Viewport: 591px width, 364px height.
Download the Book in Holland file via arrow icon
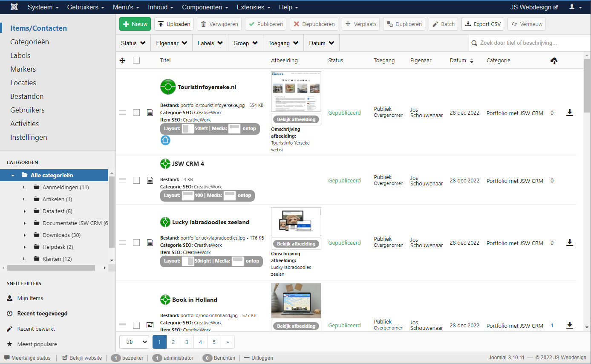coord(569,325)
